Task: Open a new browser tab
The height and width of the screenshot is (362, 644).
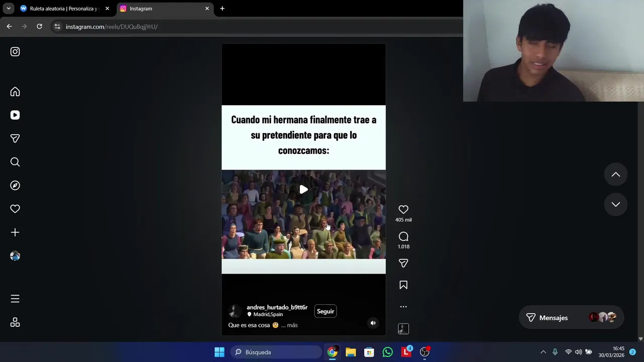Action: pos(222,9)
